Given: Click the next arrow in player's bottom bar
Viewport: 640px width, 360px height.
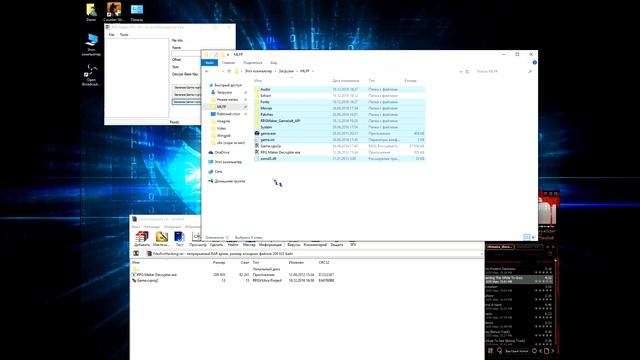Looking at the screenshot, I should (x=553, y=351).
